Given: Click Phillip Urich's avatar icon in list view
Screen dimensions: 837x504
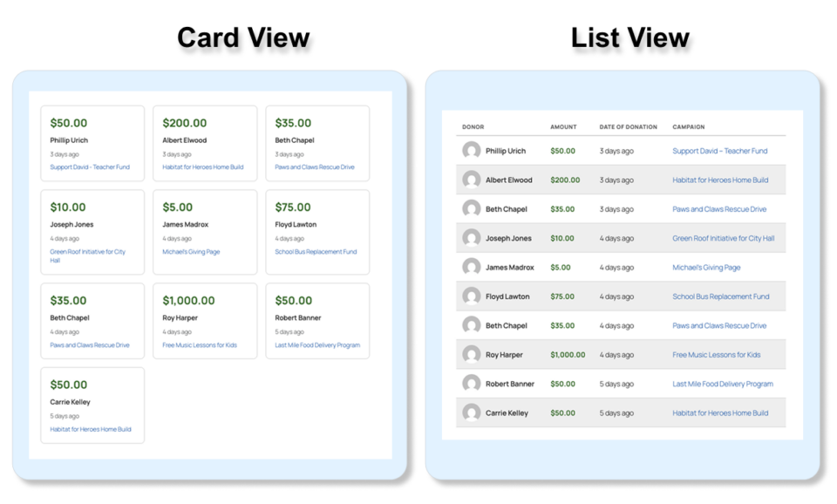Looking at the screenshot, I should tap(471, 150).
